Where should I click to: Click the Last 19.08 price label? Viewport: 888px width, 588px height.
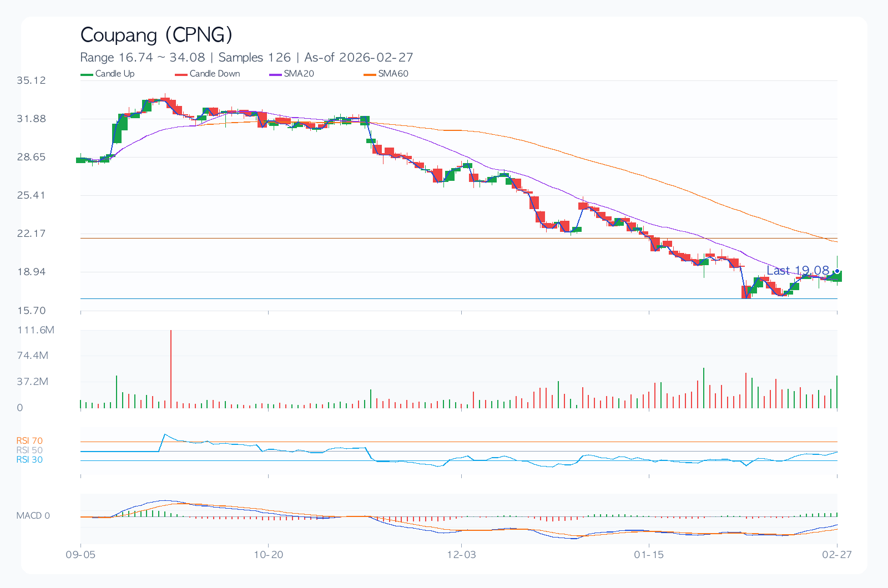(798, 270)
